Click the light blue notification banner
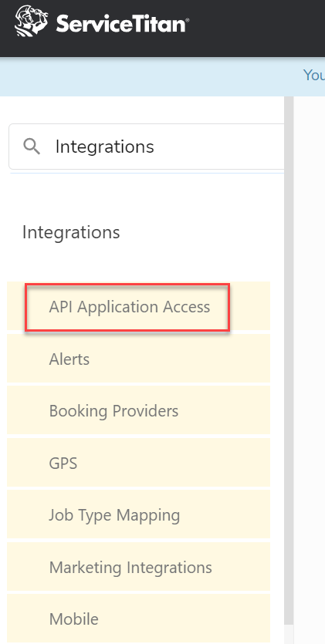Image resolution: width=325 pixels, height=644 pixels. click(x=162, y=77)
